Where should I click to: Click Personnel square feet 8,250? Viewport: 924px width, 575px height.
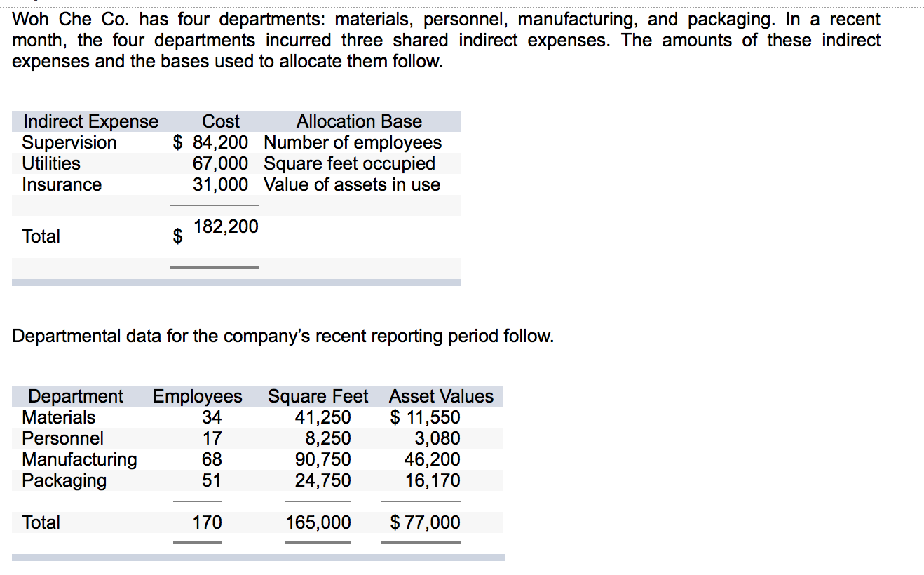click(327, 438)
